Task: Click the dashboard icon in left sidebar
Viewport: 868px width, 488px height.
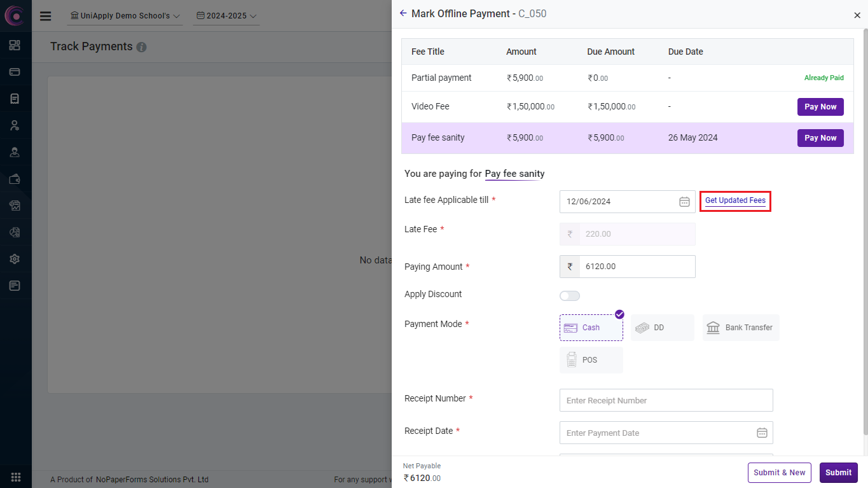Action: 15,45
